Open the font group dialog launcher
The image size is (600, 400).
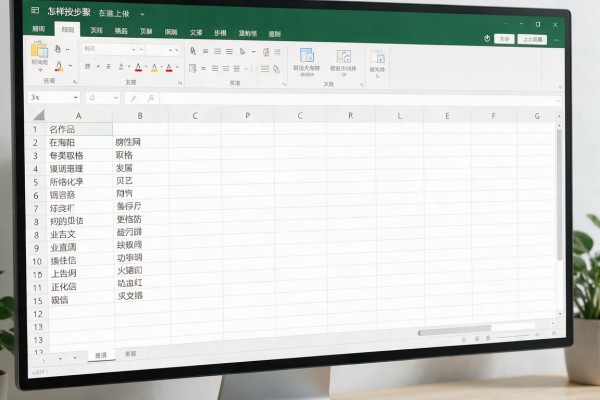[180, 83]
